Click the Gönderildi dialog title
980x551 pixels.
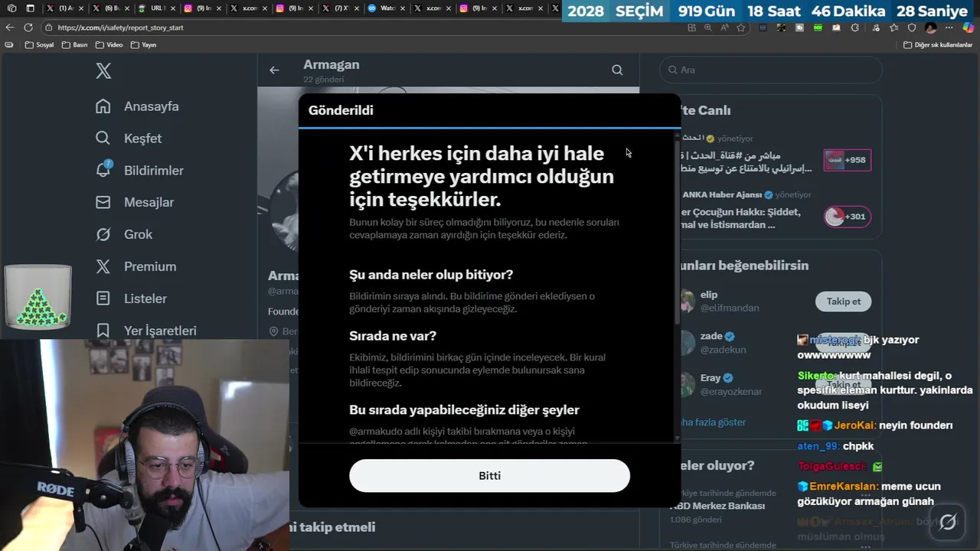(x=341, y=110)
